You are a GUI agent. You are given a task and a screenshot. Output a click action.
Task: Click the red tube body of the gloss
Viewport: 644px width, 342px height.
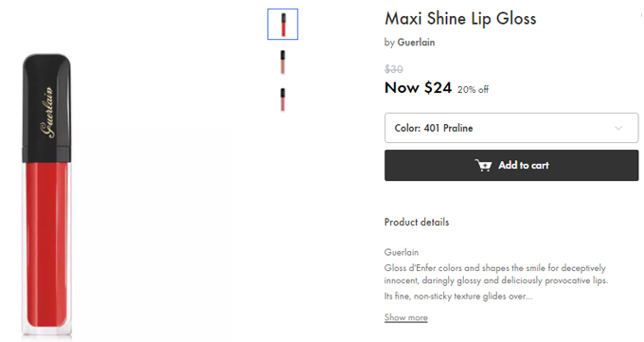pyautogui.click(x=46, y=246)
